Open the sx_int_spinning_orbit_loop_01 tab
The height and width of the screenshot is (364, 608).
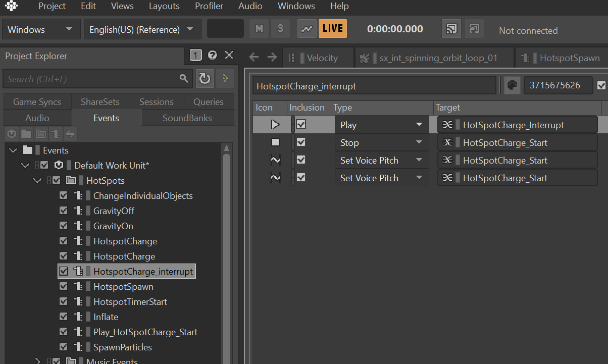(x=434, y=58)
